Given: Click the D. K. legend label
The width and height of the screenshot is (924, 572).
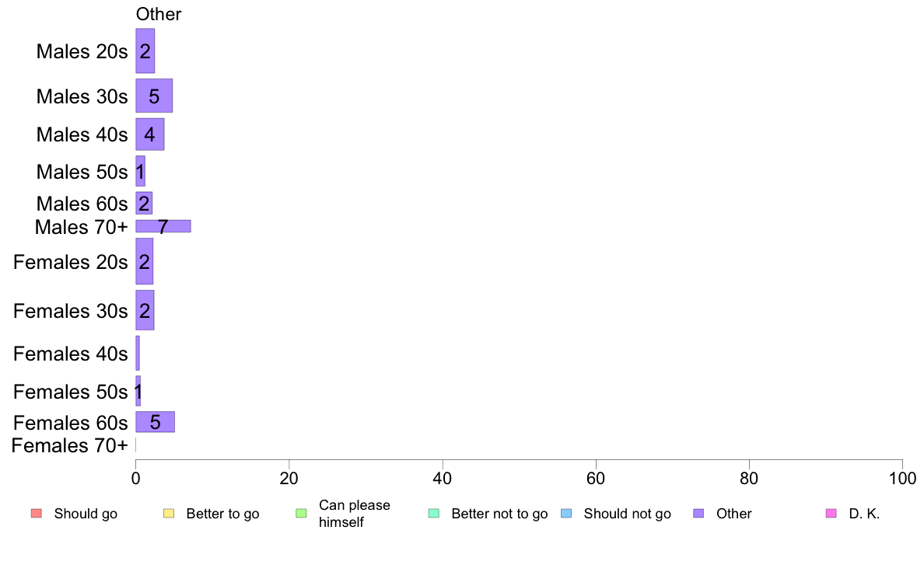Looking at the screenshot, I should [x=864, y=514].
